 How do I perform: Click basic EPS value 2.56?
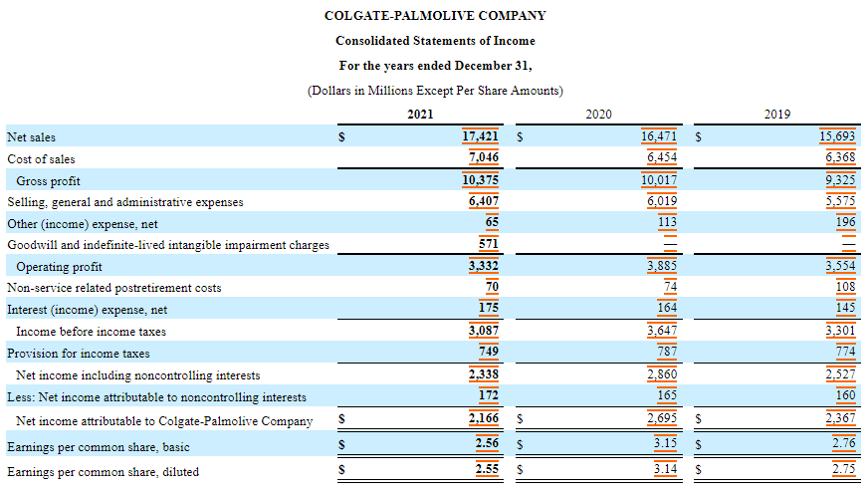(487, 443)
